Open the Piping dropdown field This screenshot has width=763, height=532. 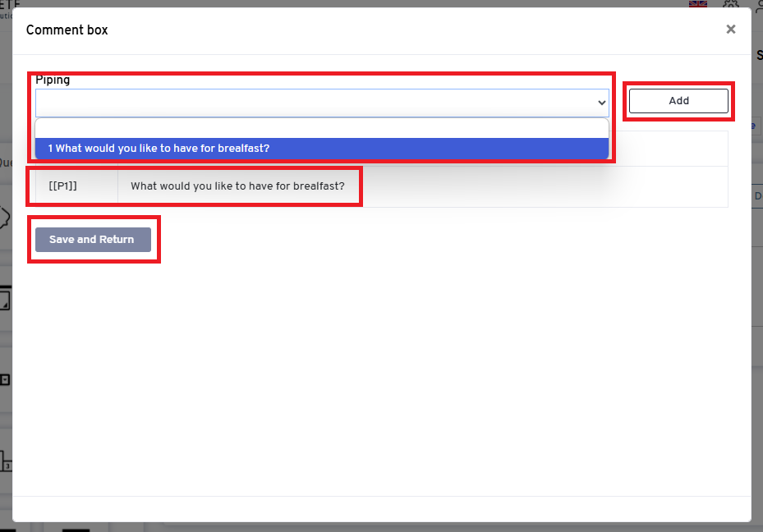click(x=312, y=103)
